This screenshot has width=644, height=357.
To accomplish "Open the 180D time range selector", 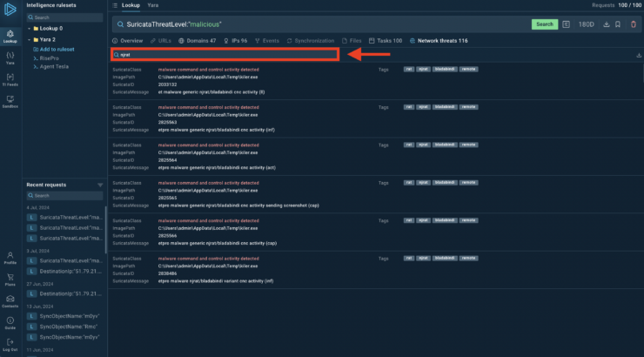I will [x=587, y=24].
